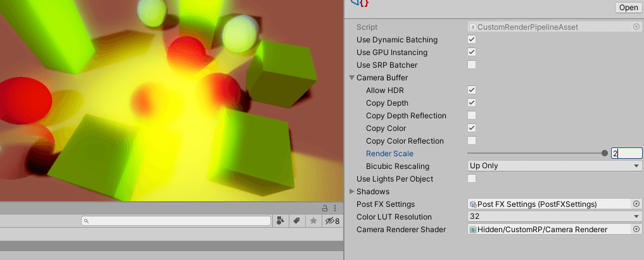Screen dimensions: 644x260
Task: Collapse the Camera Buffer foldout
Action: (352, 77)
